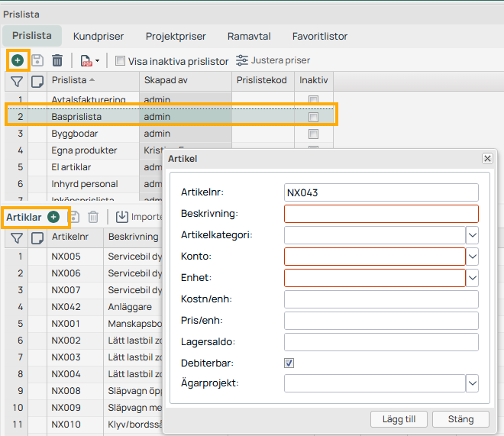Image resolution: width=504 pixels, height=436 pixels.
Task: Click the filter funnel in the Prislista grid
Action: [17, 80]
